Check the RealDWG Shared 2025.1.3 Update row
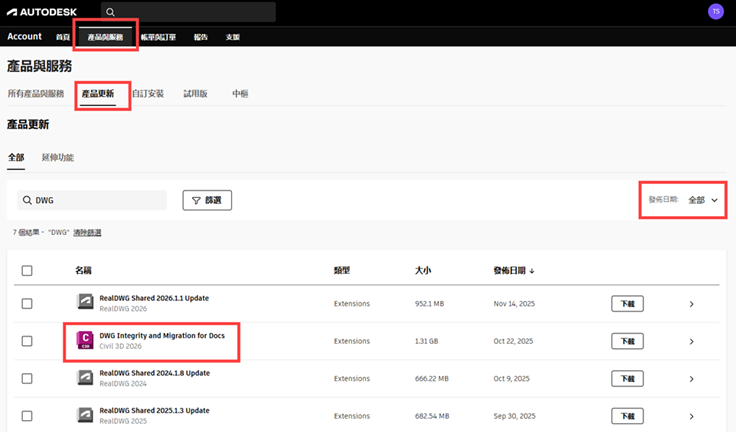Image resolution: width=736 pixels, height=432 pixels. (x=27, y=416)
